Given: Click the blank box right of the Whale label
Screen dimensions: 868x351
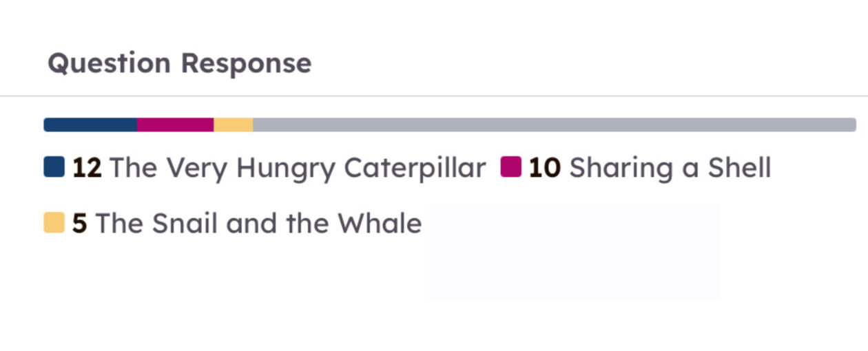Looking at the screenshot, I should click(574, 251).
